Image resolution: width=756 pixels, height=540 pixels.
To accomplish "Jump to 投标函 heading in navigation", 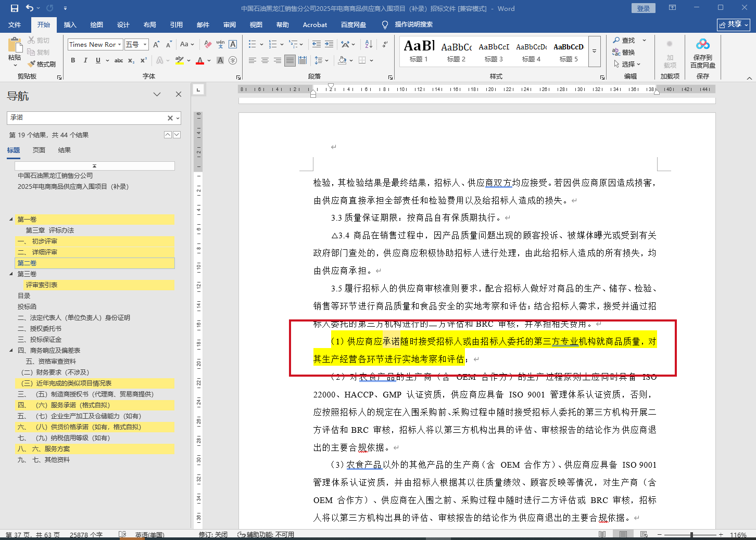I will click(x=27, y=306).
